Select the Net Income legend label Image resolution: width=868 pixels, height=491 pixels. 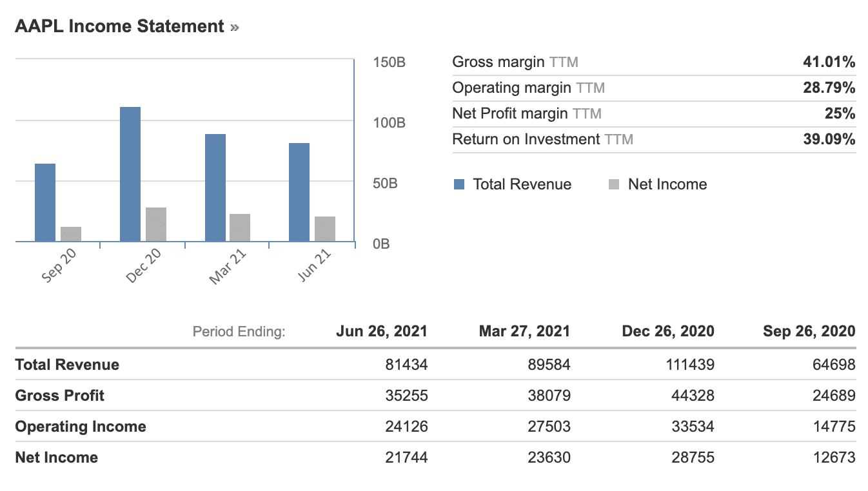667,184
